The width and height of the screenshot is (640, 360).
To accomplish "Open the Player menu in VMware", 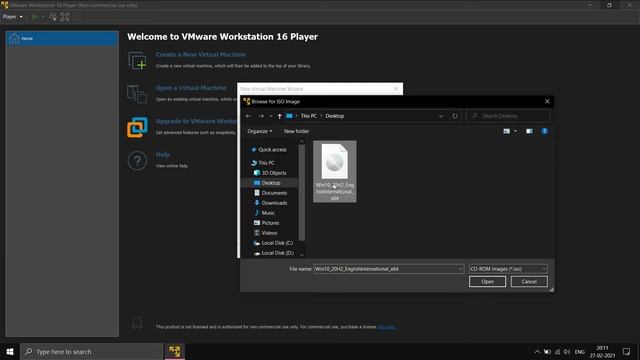I will [x=13, y=17].
